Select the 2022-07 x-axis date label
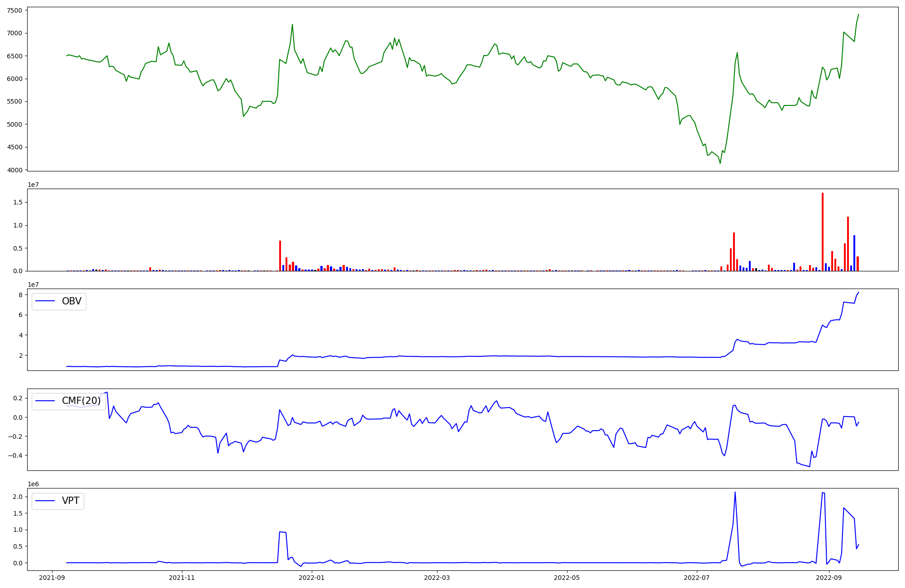Image resolution: width=905 pixels, height=588 pixels. 696,578
